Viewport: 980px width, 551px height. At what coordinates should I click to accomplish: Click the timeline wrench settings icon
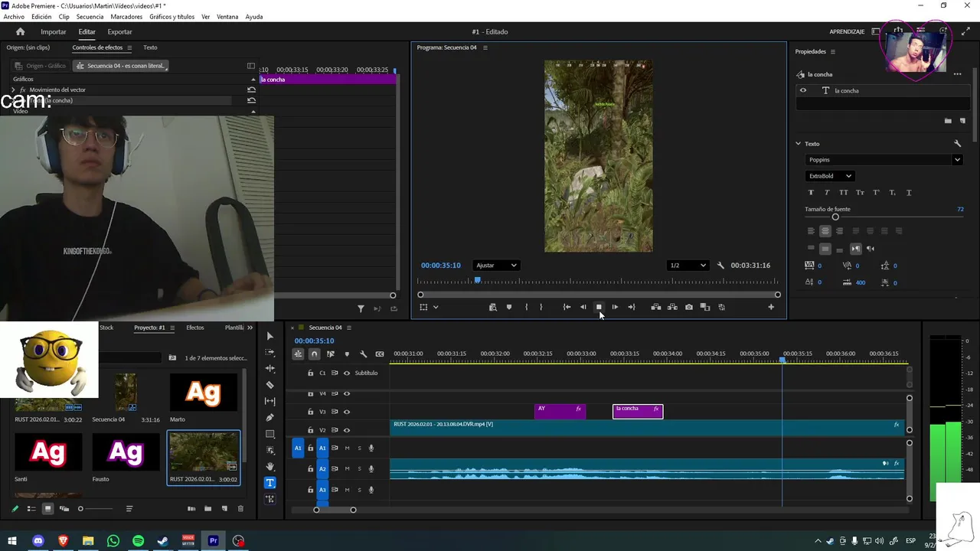[363, 354]
